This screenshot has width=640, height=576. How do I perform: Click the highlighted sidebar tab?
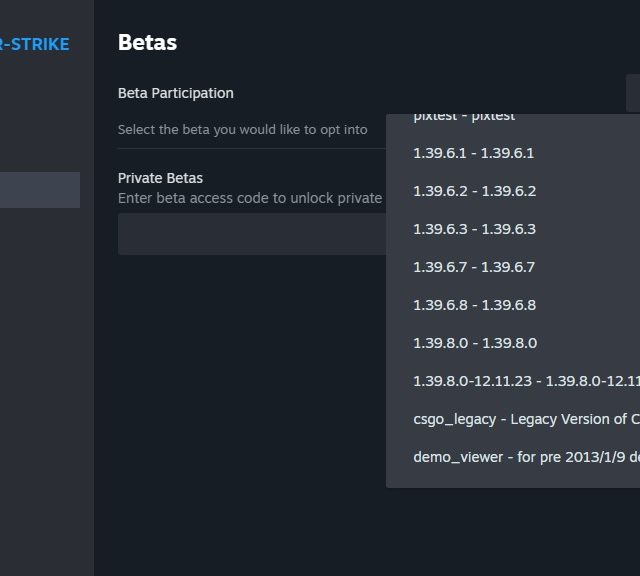40,190
